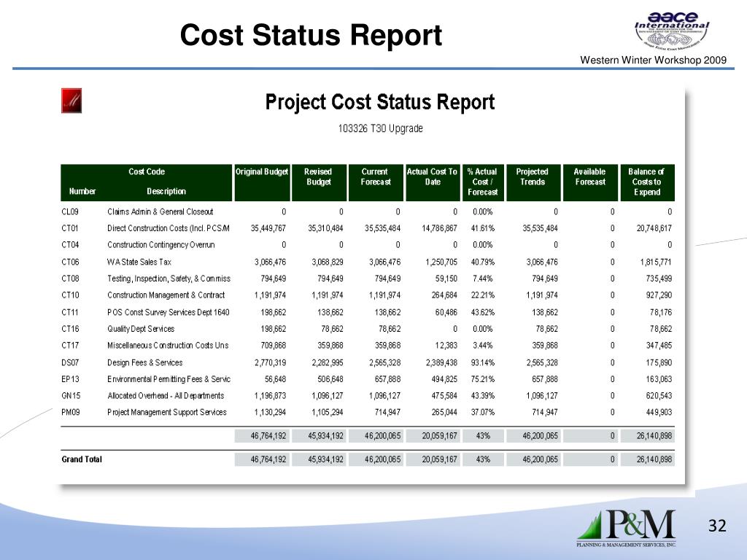The height and width of the screenshot is (560, 747).
Task: Click balance value 347,485
Action: (x=659, y=345)
